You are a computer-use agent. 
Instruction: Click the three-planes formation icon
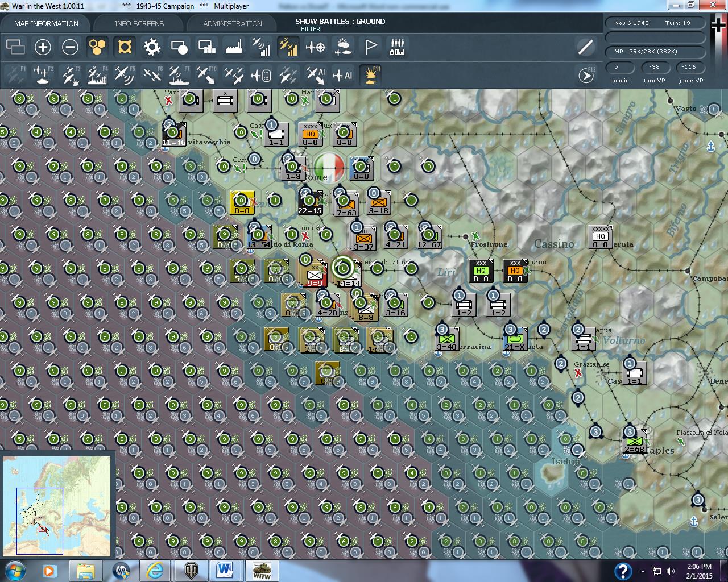(x=234, y=75)
